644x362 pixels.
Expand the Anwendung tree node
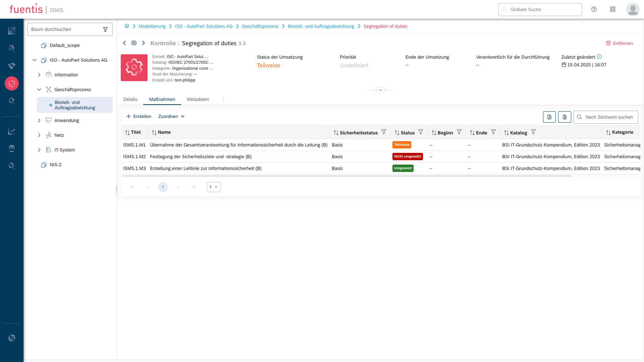[x=39, y=120]
